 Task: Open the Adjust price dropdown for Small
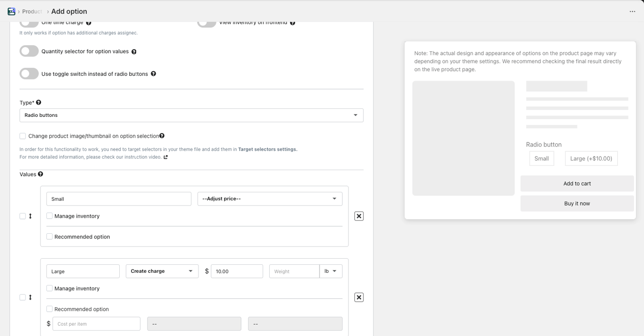(270, 199)
